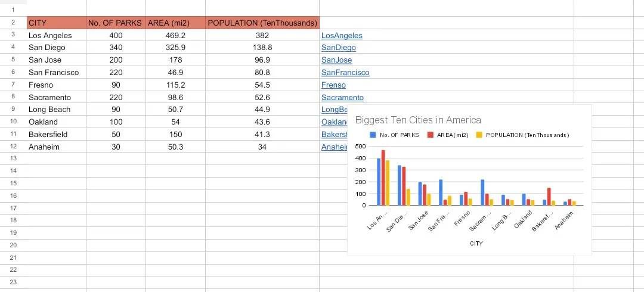Select the CITY header cell
Screen dimensions: 644x292
(56, 23)
